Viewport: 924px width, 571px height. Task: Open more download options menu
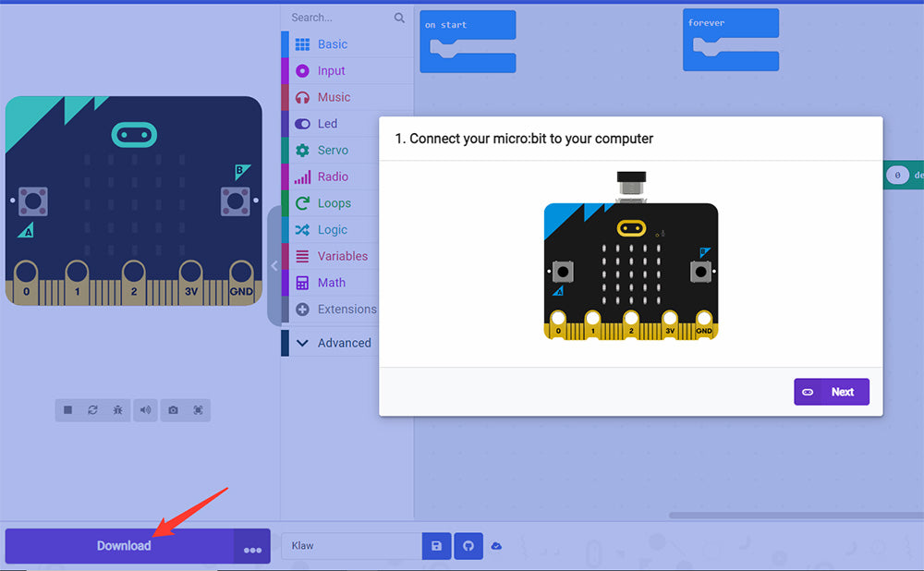click(x=252, y=549)
